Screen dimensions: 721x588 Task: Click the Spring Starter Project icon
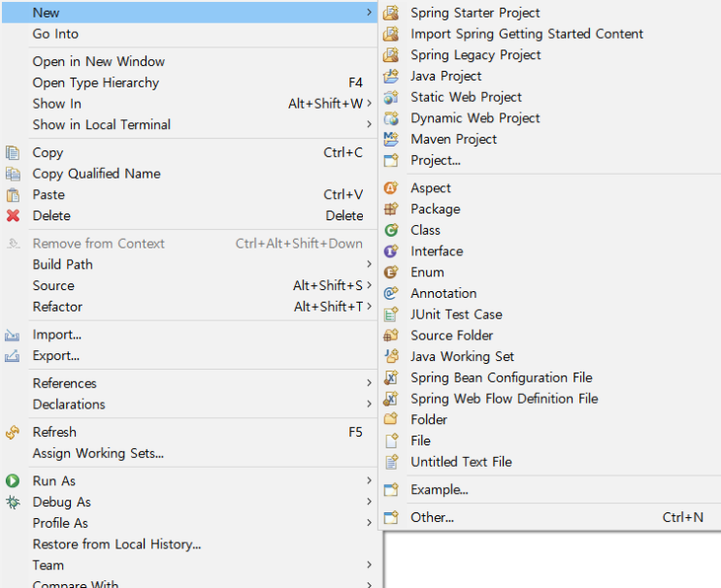coord(391,13)
